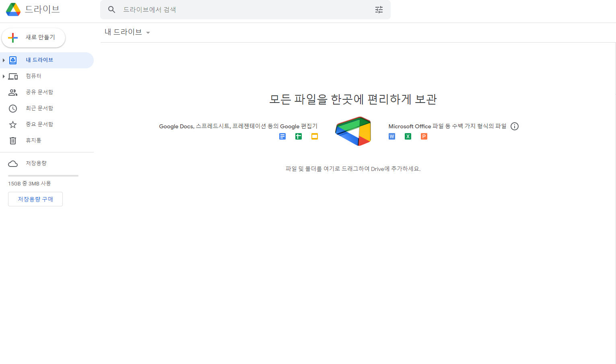
Task: Open search filter options icon
Action: (x=379, y=10)
